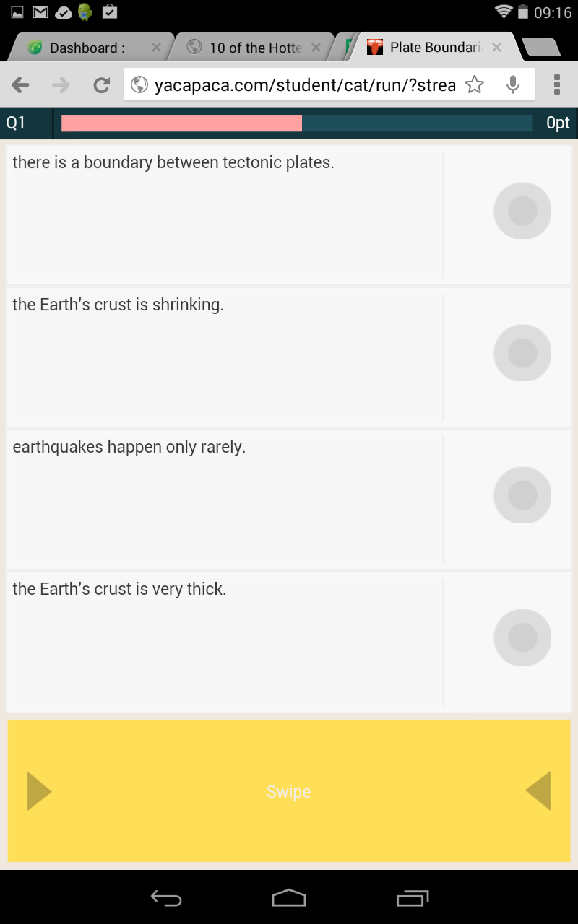The width and height of the screenshot is (578, 924).
Task: Close the Plate Boundaries tab
Action: click(496, 48)
